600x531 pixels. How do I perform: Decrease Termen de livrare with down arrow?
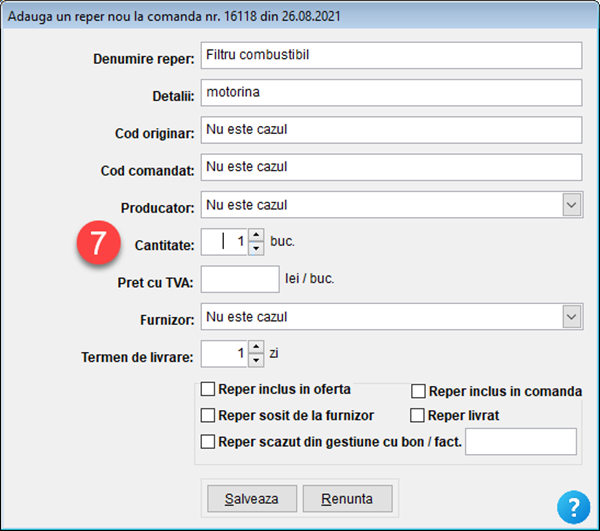tap(256, 360)
